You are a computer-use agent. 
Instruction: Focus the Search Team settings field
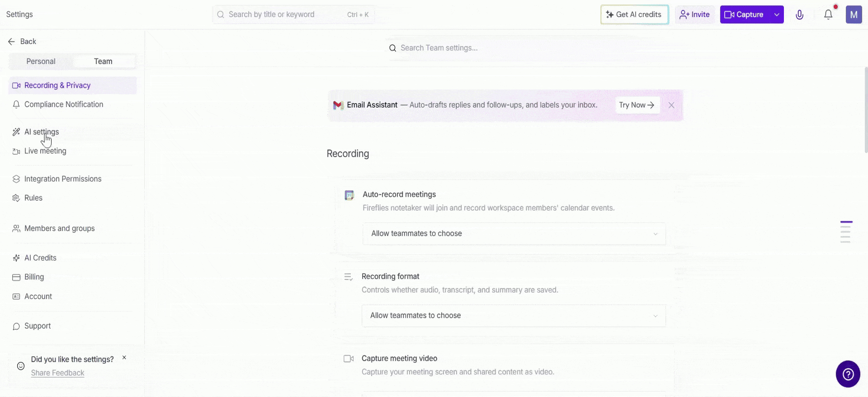point(506,48)
